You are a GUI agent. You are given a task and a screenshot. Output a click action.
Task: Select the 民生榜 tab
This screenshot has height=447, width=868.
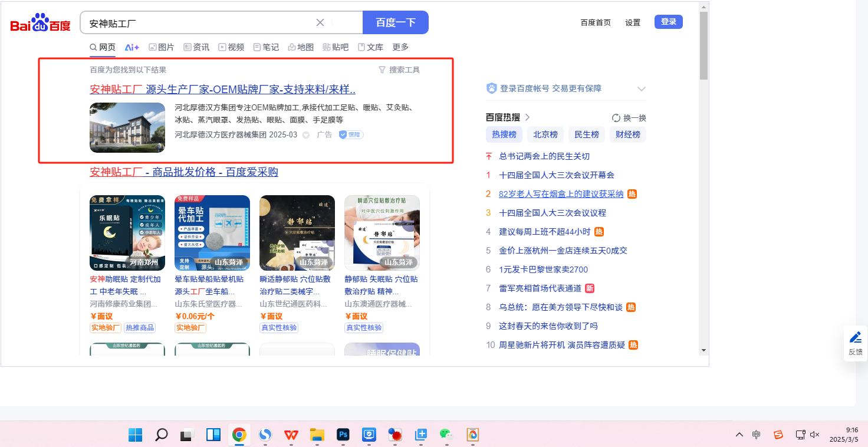[587, 134]
